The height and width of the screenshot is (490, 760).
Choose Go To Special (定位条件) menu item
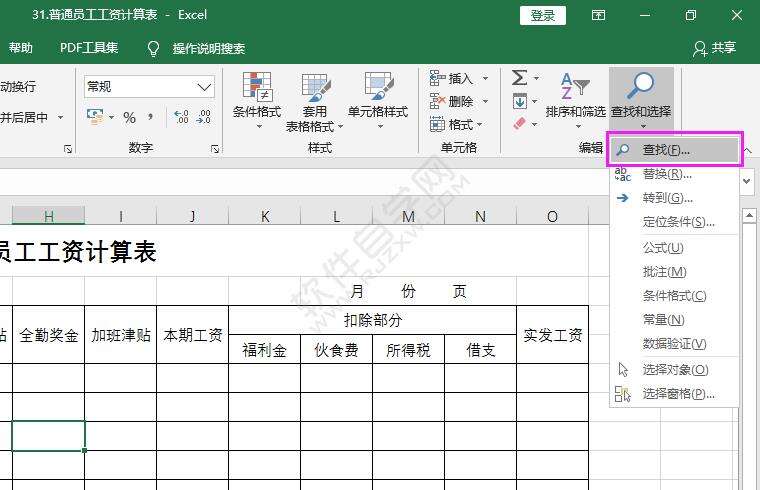click(x=678, y=222)
